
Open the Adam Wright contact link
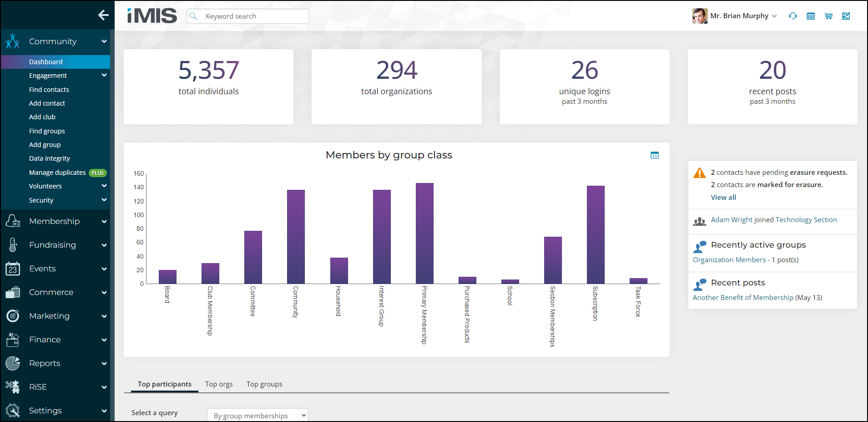732,220
